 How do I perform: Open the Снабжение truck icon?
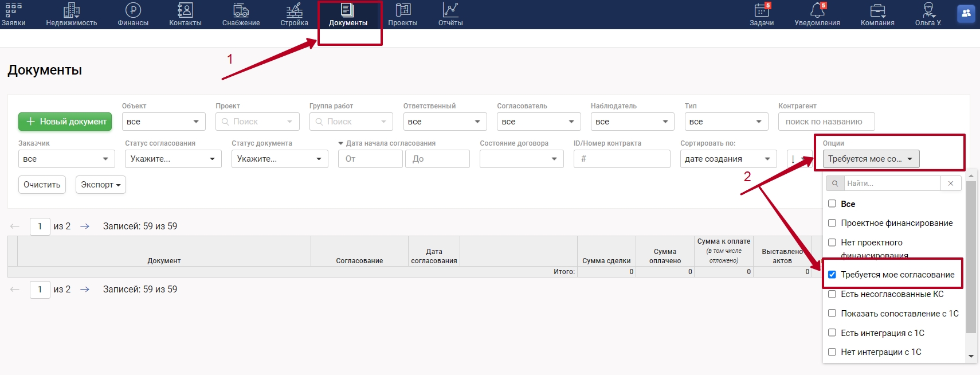point(241,10)
